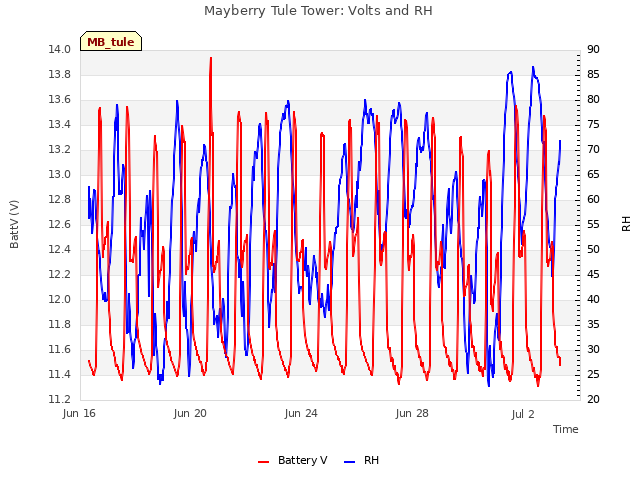The image size is (640, 480).
Task: Click the 11.6 voltage tick label
Action: (60, 350)
